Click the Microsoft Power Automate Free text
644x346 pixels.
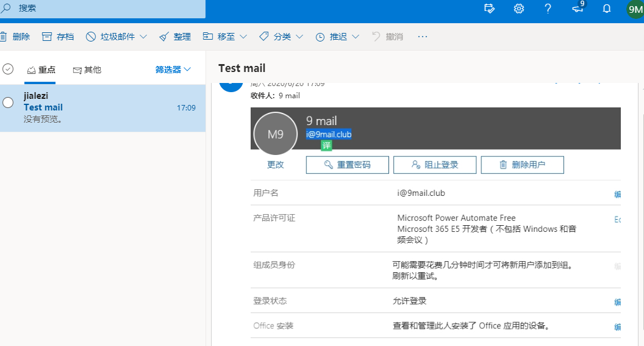pyautogui.click(x=456, y=218)
